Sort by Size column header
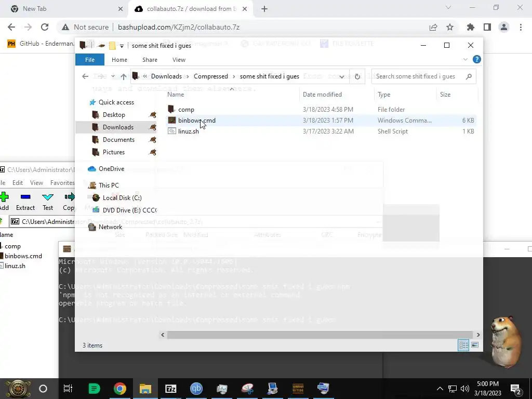 point(445,95)
